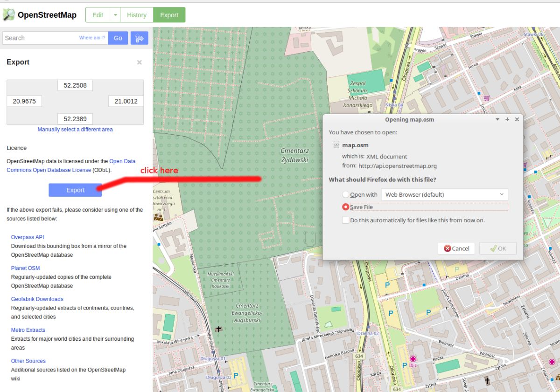
Task: Open the Other Sources link
Action: coord(28,361)
